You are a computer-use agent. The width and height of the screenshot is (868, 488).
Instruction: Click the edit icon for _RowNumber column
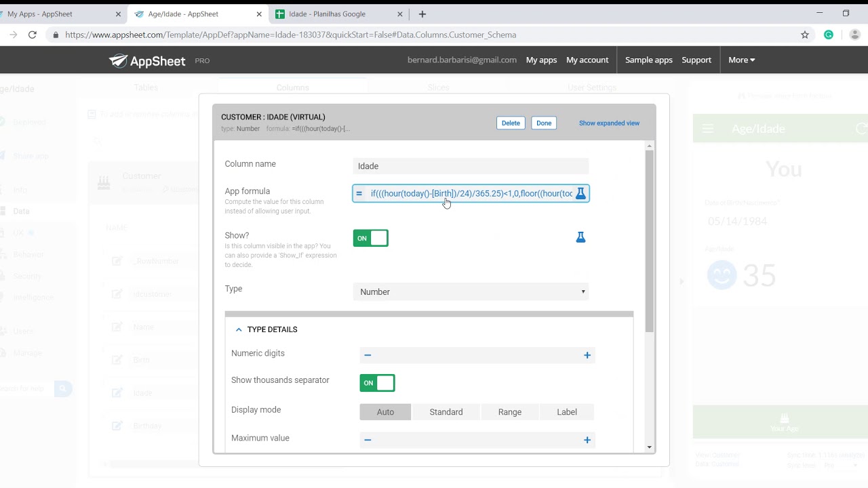[117, 261]
